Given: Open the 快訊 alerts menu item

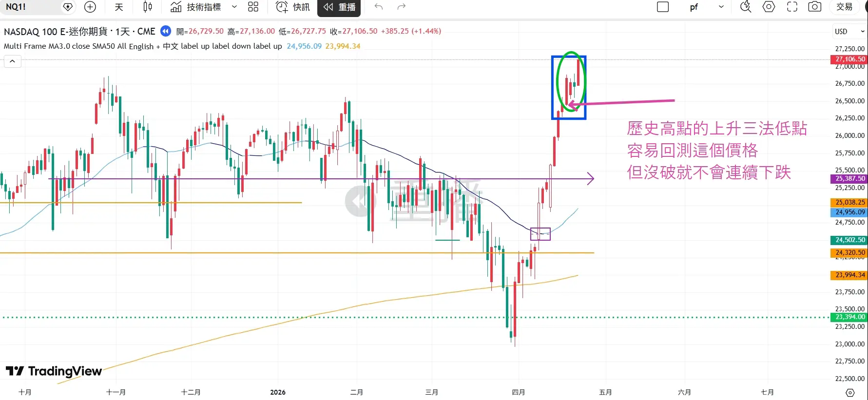Looking at the screenshot, I should tap(293, 7).
